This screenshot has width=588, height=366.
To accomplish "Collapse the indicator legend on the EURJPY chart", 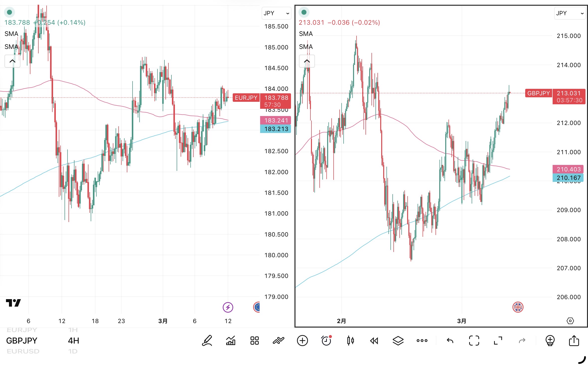I will (x=12, y=61).
